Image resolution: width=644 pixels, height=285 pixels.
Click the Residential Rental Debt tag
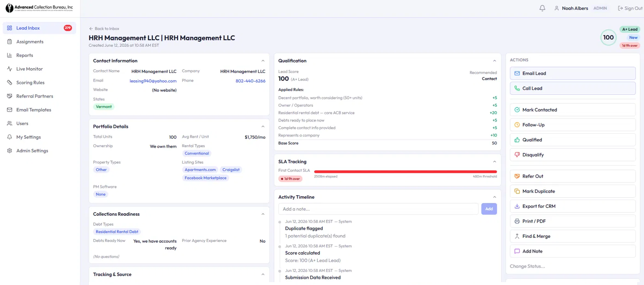click(x=117, y=232)
